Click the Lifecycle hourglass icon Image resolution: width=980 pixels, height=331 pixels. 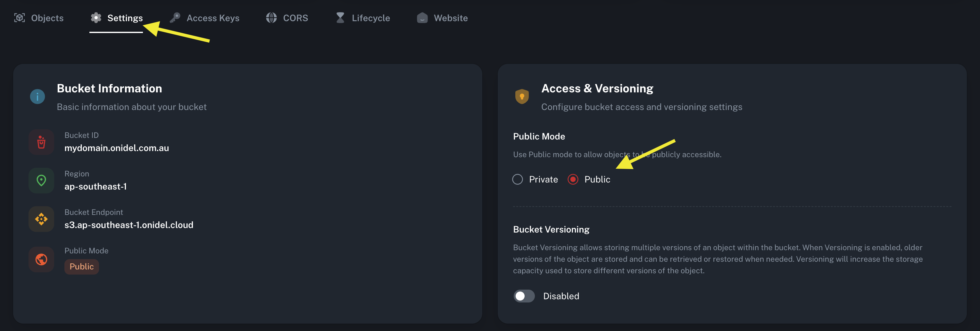pos(340,18)
